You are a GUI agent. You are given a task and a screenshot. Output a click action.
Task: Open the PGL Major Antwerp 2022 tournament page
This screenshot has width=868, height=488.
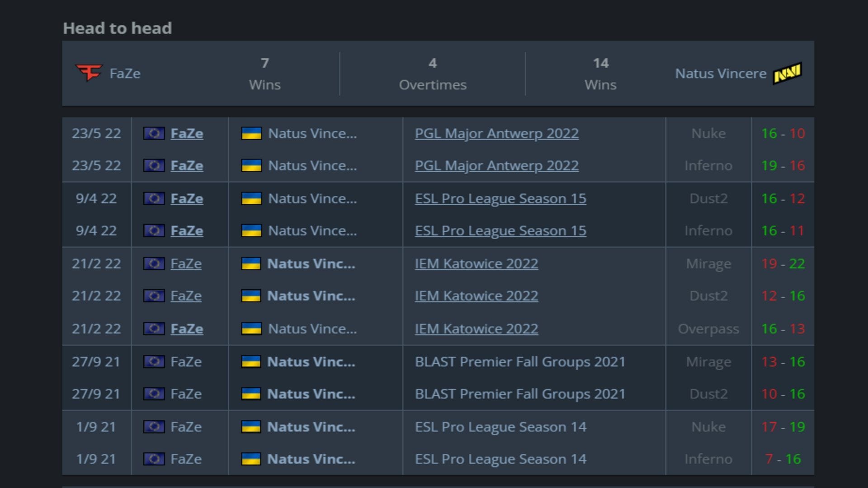(496, 133)
